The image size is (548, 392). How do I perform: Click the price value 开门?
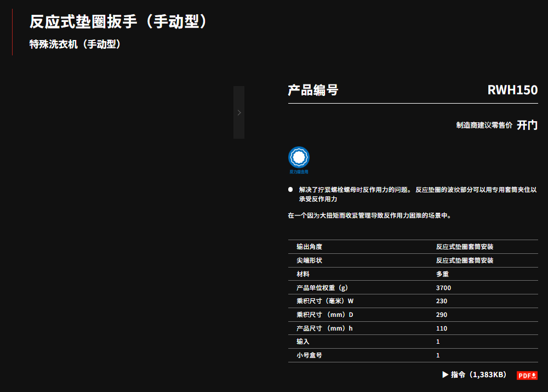click(x=527, y=125)
